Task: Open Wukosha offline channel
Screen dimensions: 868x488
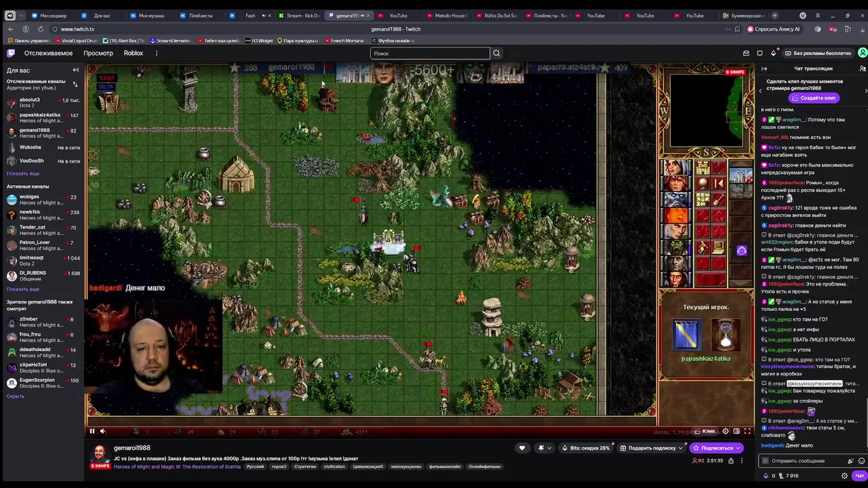Action: tap(43, 148)
